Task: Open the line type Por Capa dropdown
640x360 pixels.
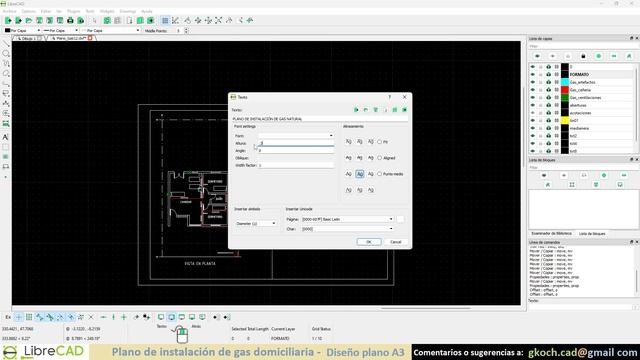Action: coord(110,31)
